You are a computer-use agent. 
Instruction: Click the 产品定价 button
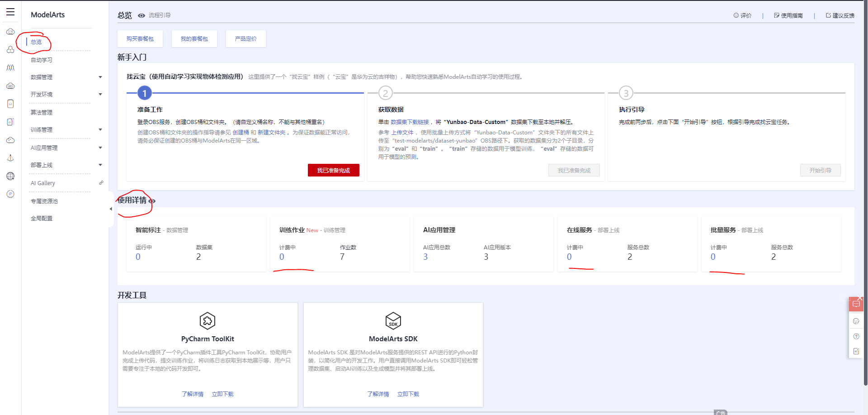pos(246,39)
